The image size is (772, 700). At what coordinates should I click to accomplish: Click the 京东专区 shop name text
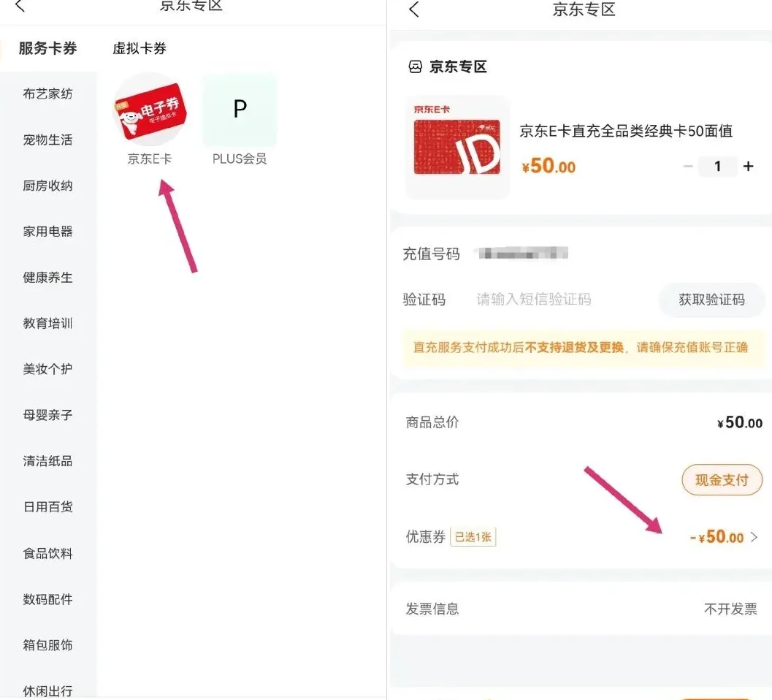(x=458, y=66)
